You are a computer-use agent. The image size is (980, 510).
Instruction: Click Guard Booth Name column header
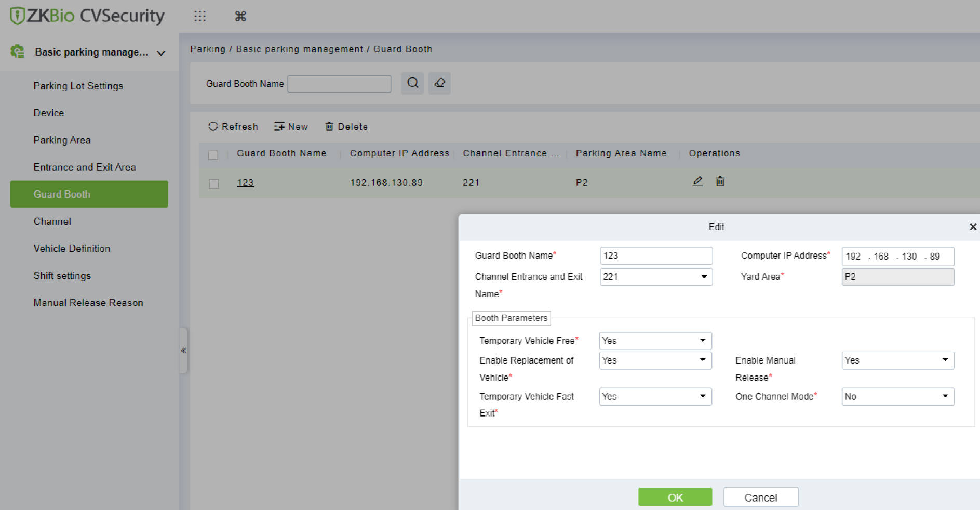coord(281,153)
